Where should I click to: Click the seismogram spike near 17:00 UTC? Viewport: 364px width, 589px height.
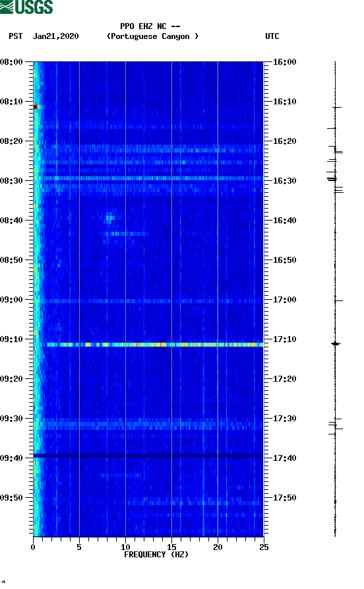coord(338,300)
